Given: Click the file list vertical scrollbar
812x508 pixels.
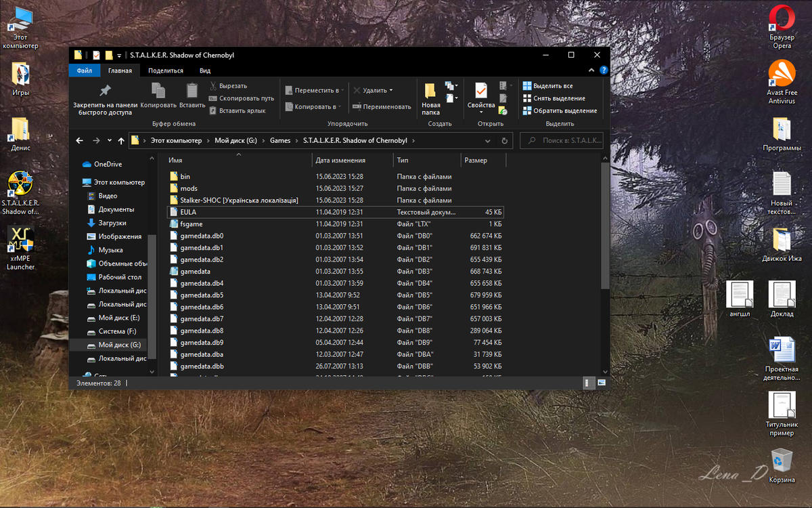Looking at the screenshot, I should point(606,224).
